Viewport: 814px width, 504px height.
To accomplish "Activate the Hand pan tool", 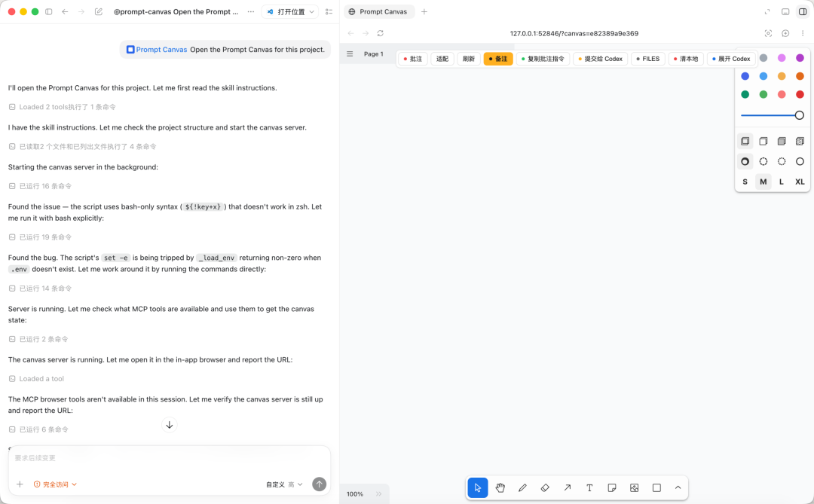I will click(500, 488).
